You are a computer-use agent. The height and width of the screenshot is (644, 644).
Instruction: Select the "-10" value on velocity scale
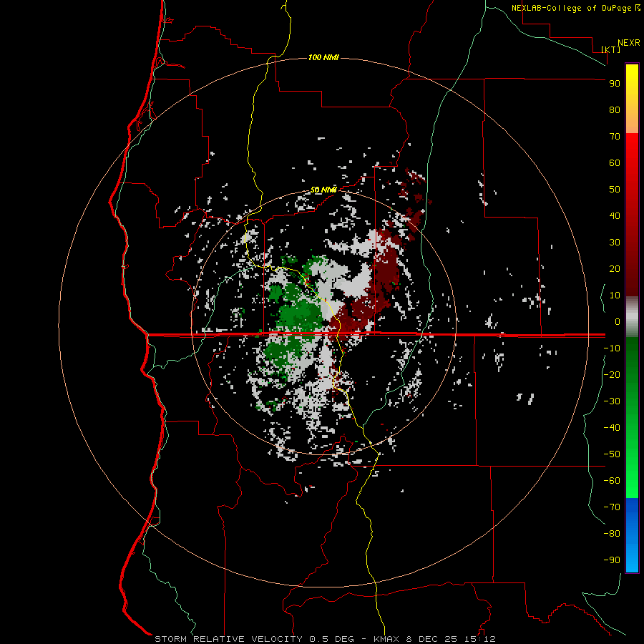tap(612, 348)
